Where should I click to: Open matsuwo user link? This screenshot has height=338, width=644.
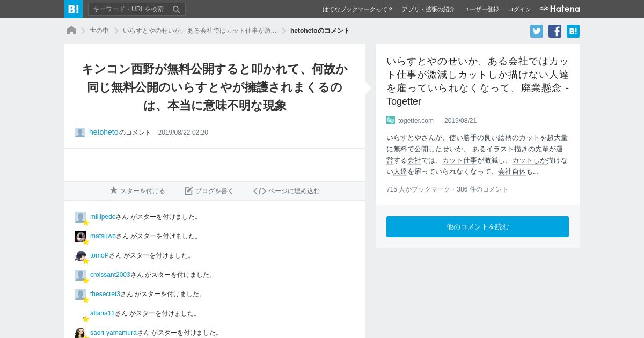pyautogui.click(x=103, y=236)
